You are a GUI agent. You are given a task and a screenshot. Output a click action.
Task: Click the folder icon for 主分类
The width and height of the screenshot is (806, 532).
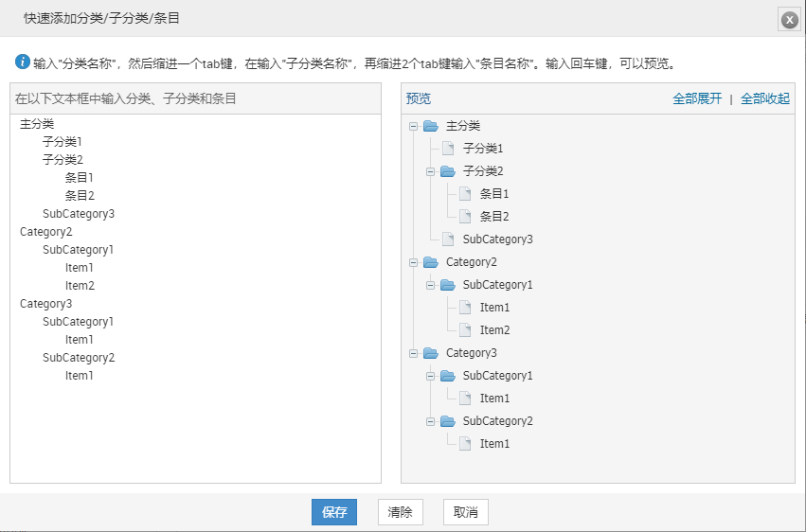tap(431, 126)
